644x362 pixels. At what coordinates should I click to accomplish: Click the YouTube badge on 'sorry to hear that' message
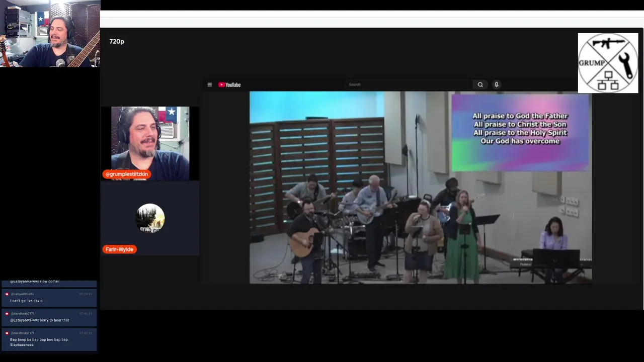pos(7,314)
